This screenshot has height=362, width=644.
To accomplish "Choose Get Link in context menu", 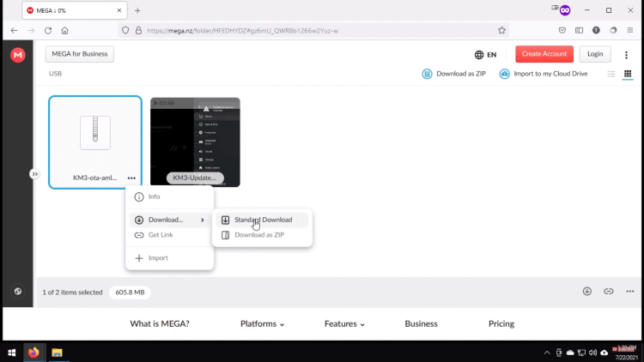I will pos(170,235).
